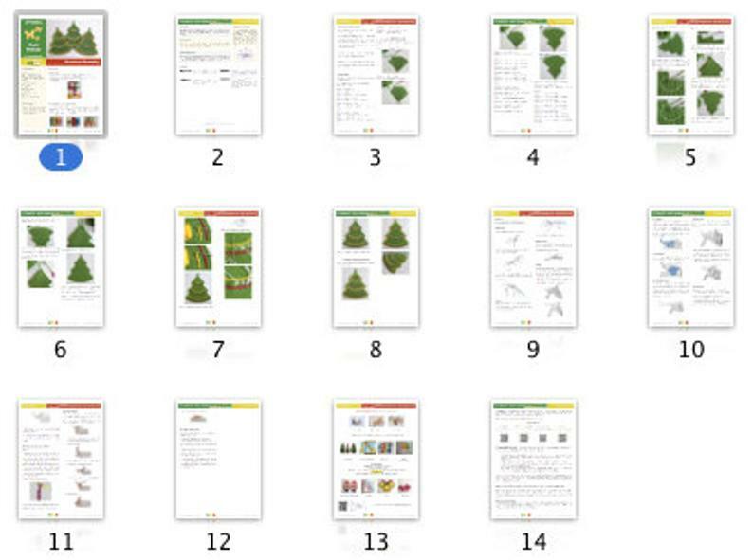Select the page 1 cover thumbnail
The height and width of the screenshot is (560, 753).
pyautogui.click(x=61, y=74)
